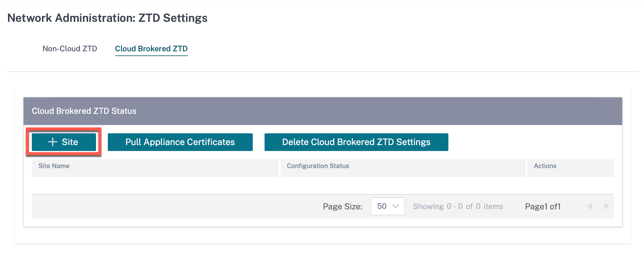Viewport: 644px width, 256px height.
Task: Add a new site with + Site button
Action: pos(64,142)
